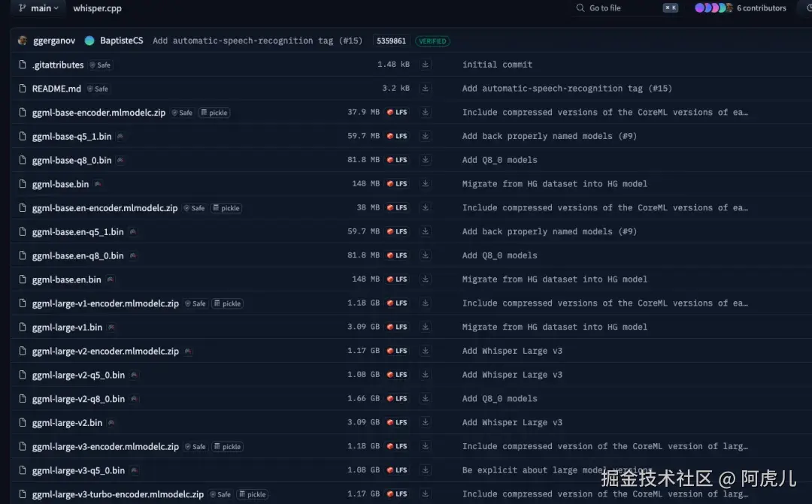Open the 6 contributors list

point(740,8)
